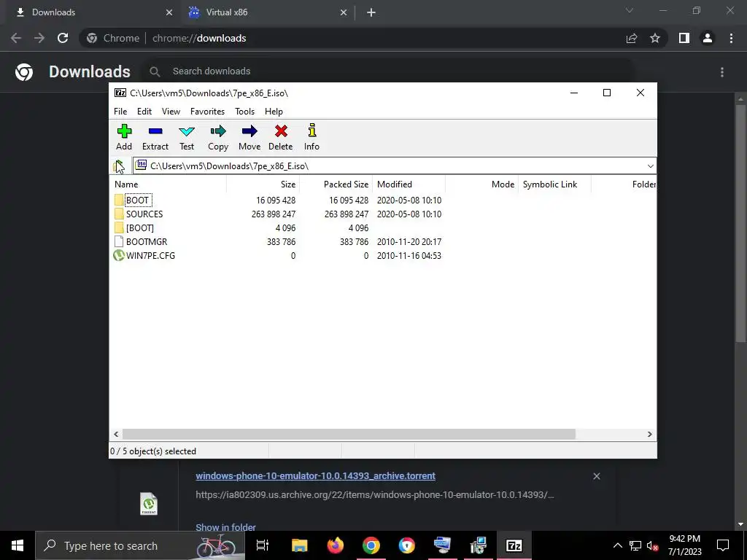The image size is (747, 560).
Task: Open Chrome's three-dot main menu
Action: 731,38
